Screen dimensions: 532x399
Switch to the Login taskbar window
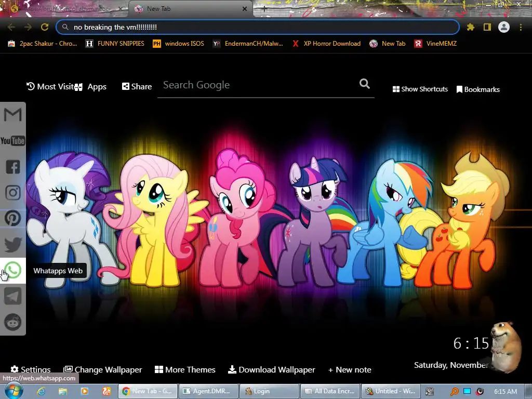point(269,391)
